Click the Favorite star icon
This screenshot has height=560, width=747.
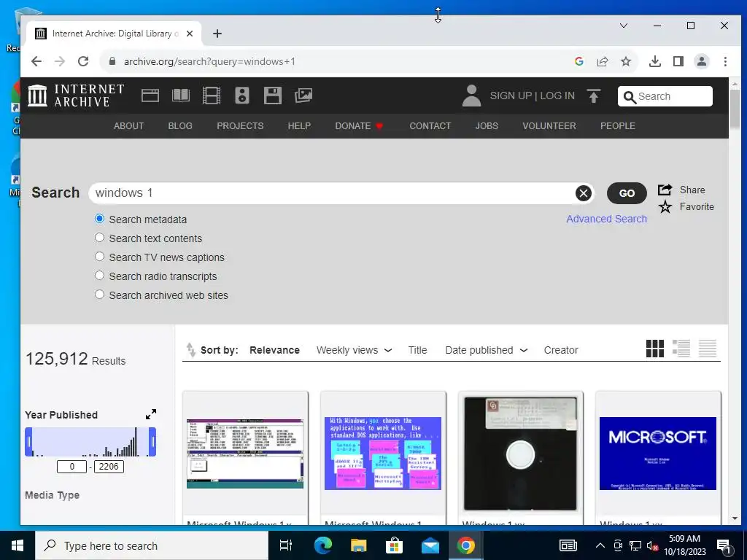click(665, 206)
